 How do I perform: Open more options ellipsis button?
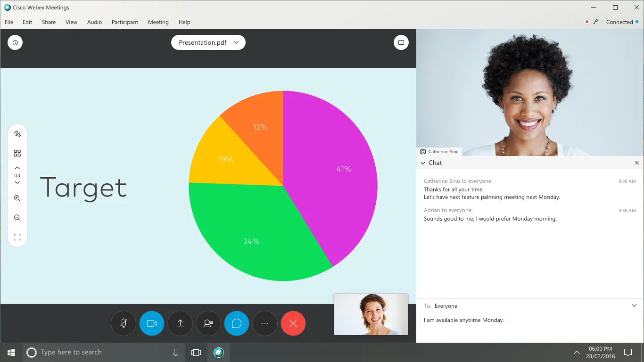pos(265,323)
